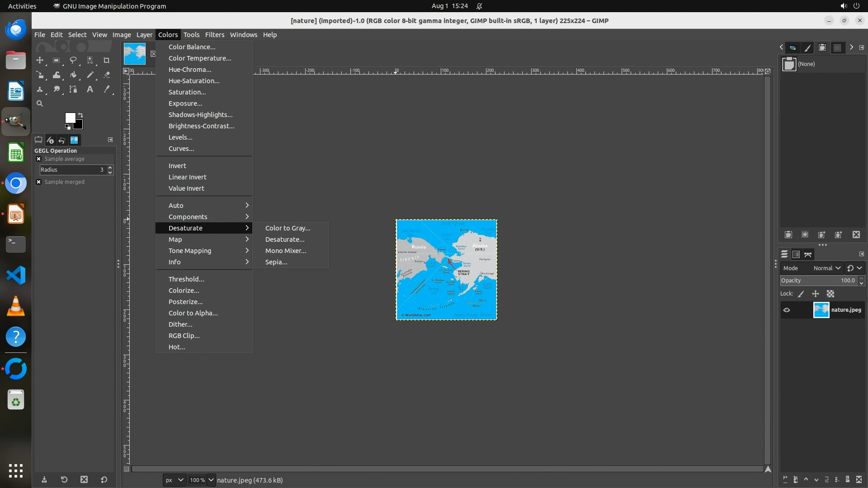Open the px units dropdown
Viewport: 868px width, 488px height.
pyautogui.click(x=174, y=480)
